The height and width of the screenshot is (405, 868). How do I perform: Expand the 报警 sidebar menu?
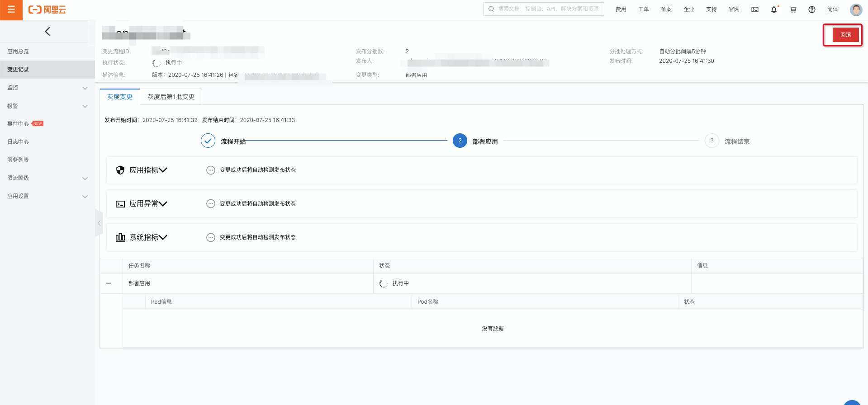pos(85,106)
